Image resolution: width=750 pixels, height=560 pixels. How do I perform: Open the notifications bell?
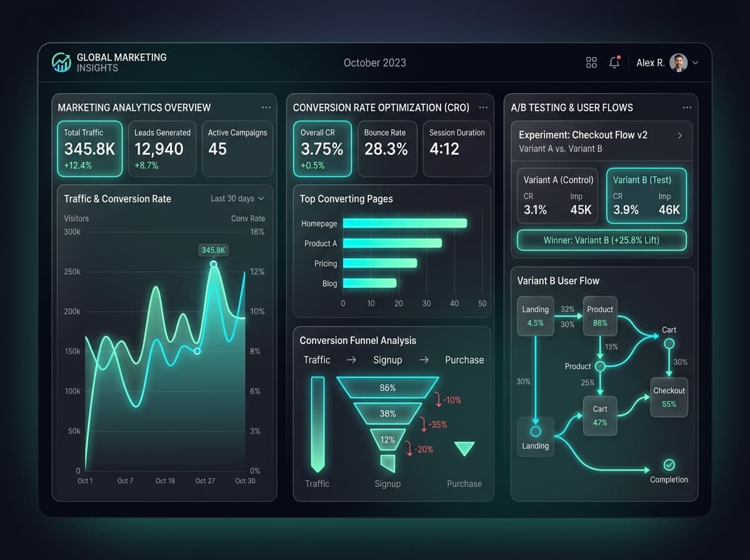click(x=614, y=62)
